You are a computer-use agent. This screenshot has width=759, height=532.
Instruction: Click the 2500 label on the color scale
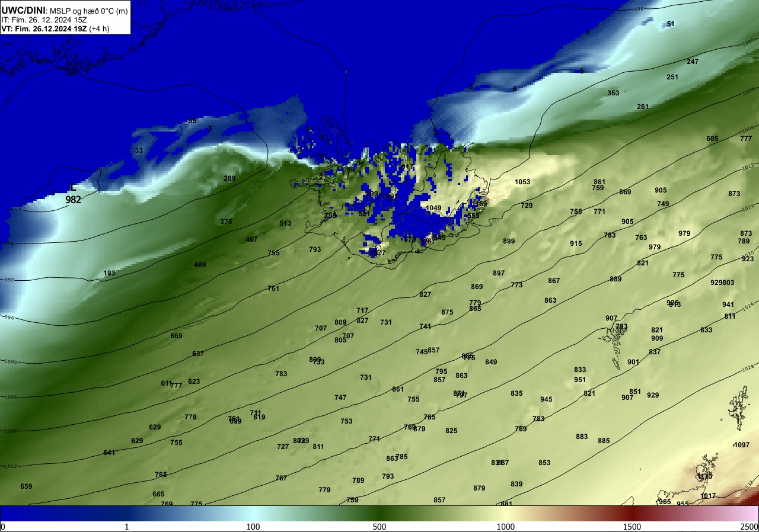coord(749,527)
